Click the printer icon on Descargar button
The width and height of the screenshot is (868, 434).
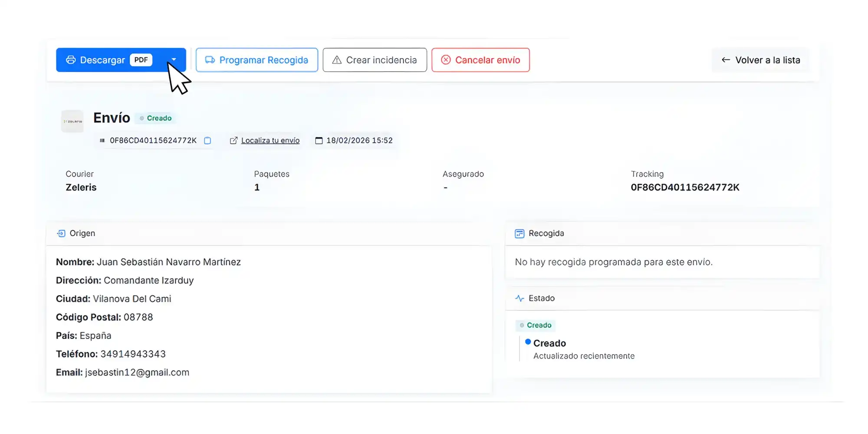[x=71, y=60]
